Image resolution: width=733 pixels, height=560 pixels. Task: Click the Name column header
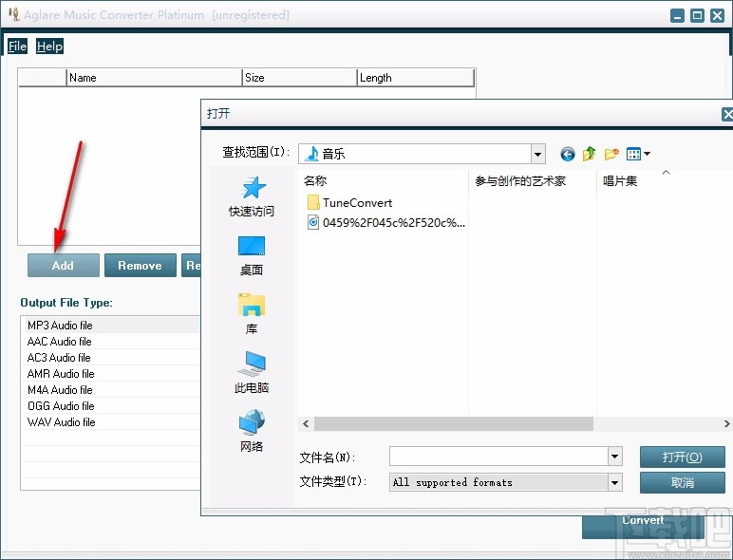(x=154, y=78)
